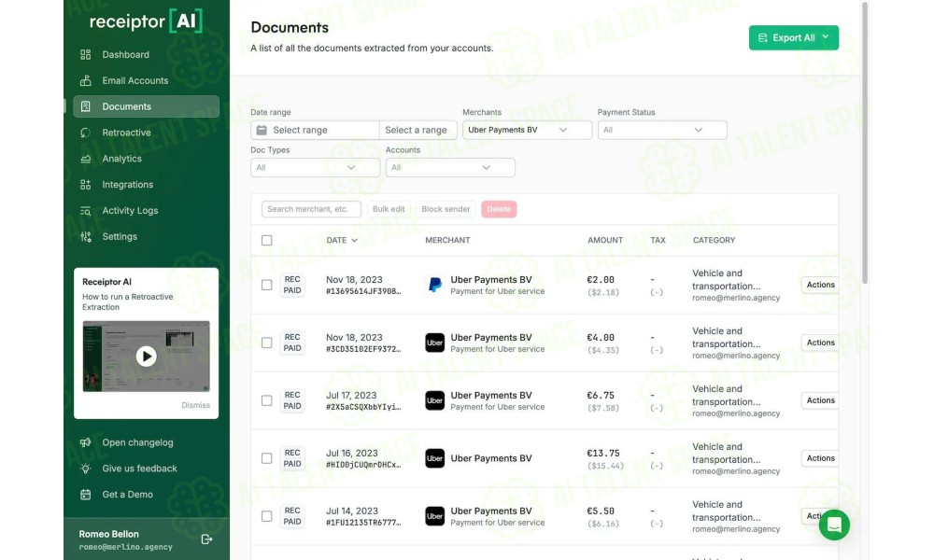Click the Uber logo on the €6.75 row
This screenshot has height=560, width=934.
point(435,400)
